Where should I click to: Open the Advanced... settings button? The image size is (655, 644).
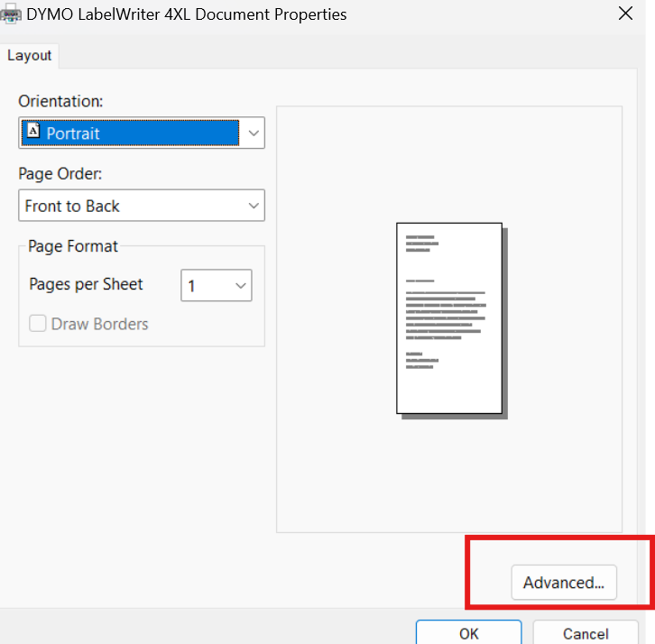coord(564,582)
